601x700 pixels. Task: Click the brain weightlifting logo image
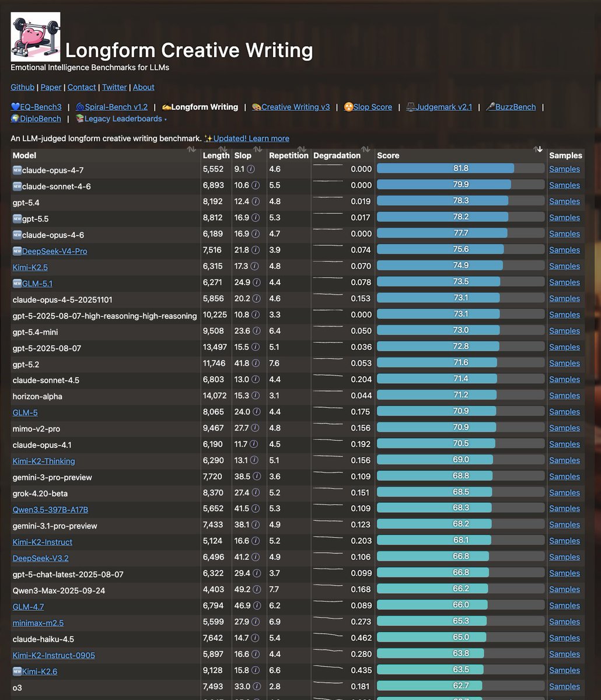[36, 37]
